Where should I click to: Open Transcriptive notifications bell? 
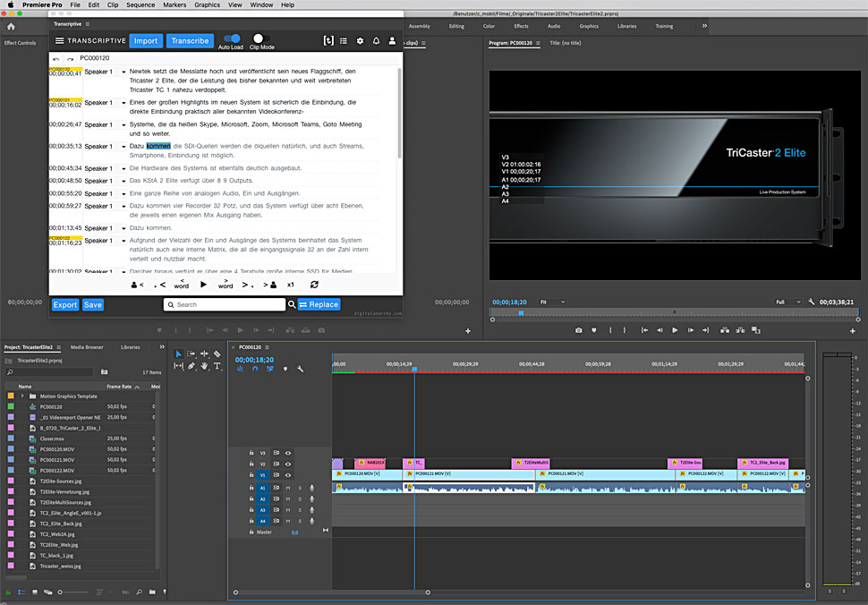point(376,41)
